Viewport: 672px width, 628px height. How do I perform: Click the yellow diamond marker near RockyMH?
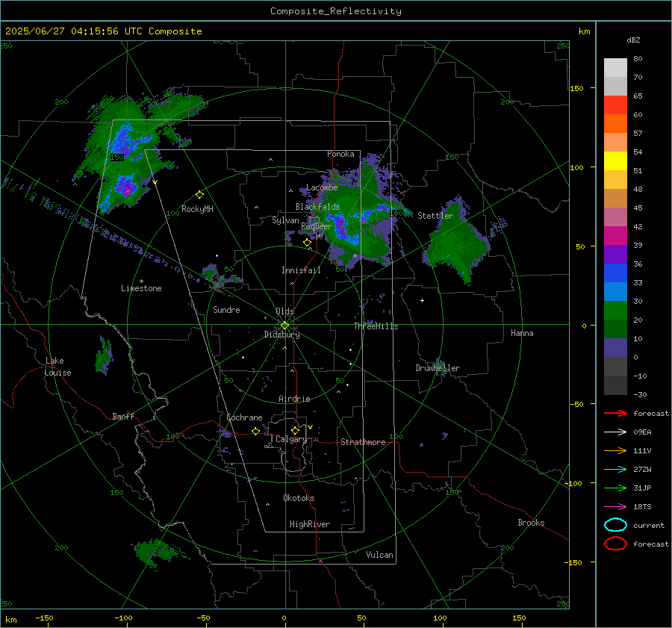tap(199, 195)
